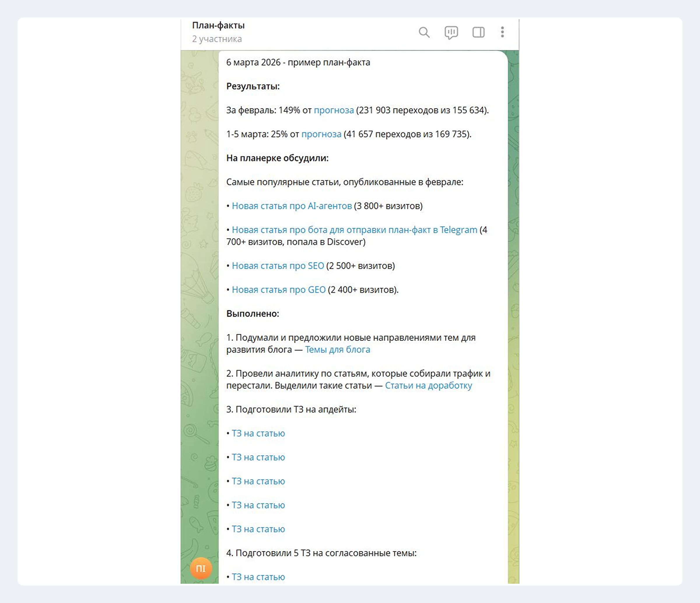Click the 2 участника members subtitle
The image size is (700, 603).
[217, 39]
